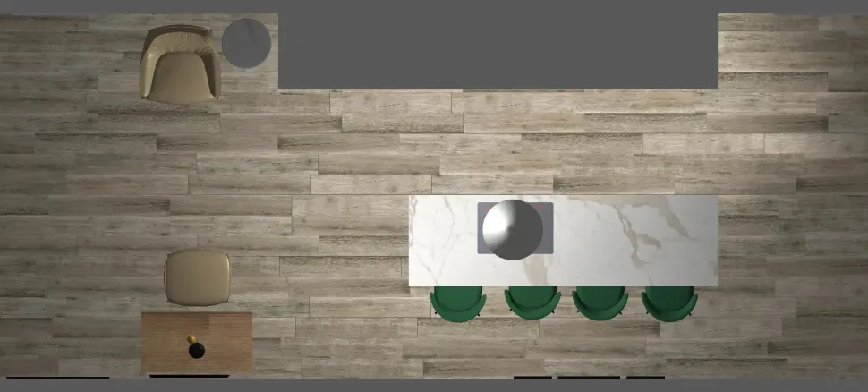
Task: Select the third green bar stool from left
Action: [x=600, y=303]
